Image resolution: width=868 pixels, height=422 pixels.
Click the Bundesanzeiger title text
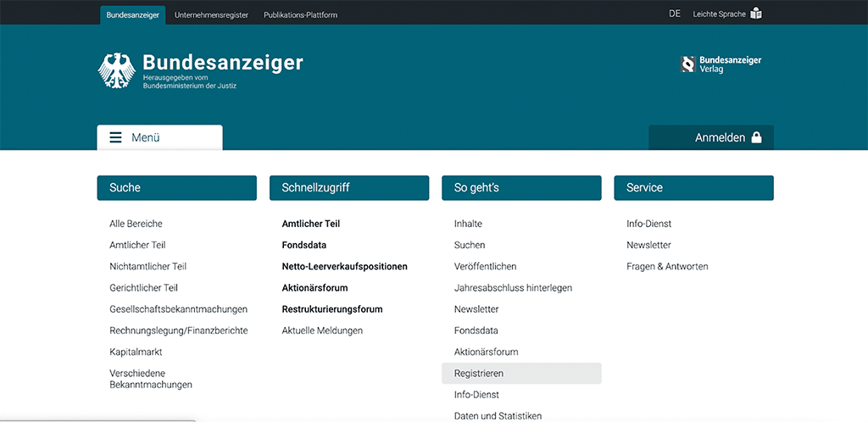pos(223,63)
